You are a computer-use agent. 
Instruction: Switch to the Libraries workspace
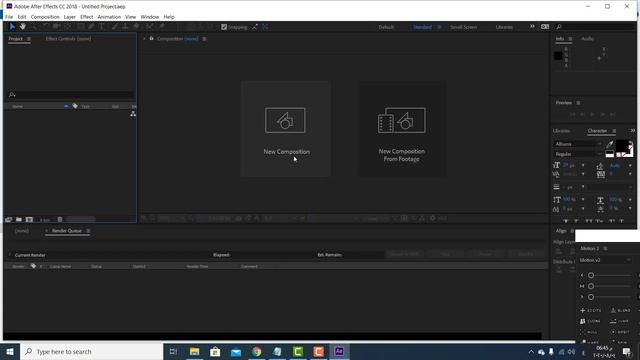pos(504,27)
